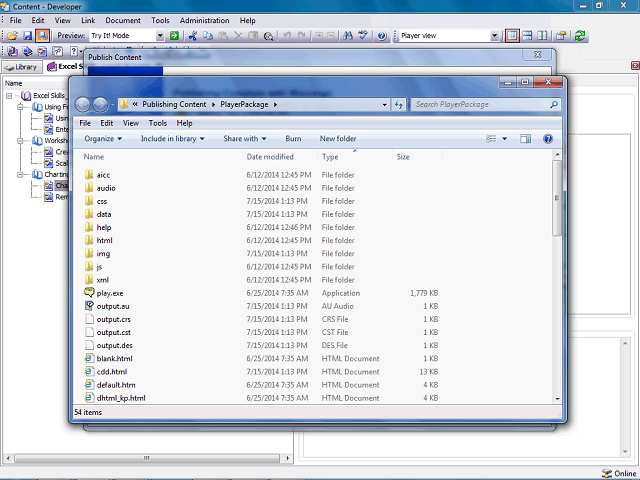Click the Paste clipboard icon
Viewport: 640px width, 480px height.
tap(223, 36)
